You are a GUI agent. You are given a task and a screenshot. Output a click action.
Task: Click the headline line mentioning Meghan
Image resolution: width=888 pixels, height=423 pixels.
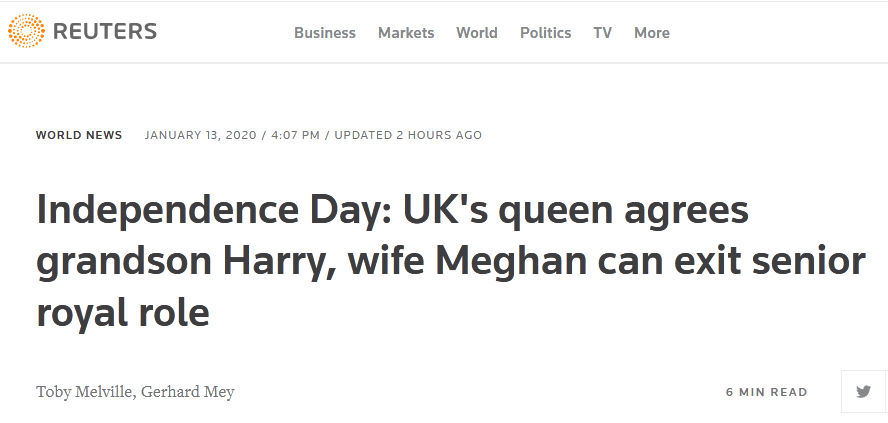451,262
